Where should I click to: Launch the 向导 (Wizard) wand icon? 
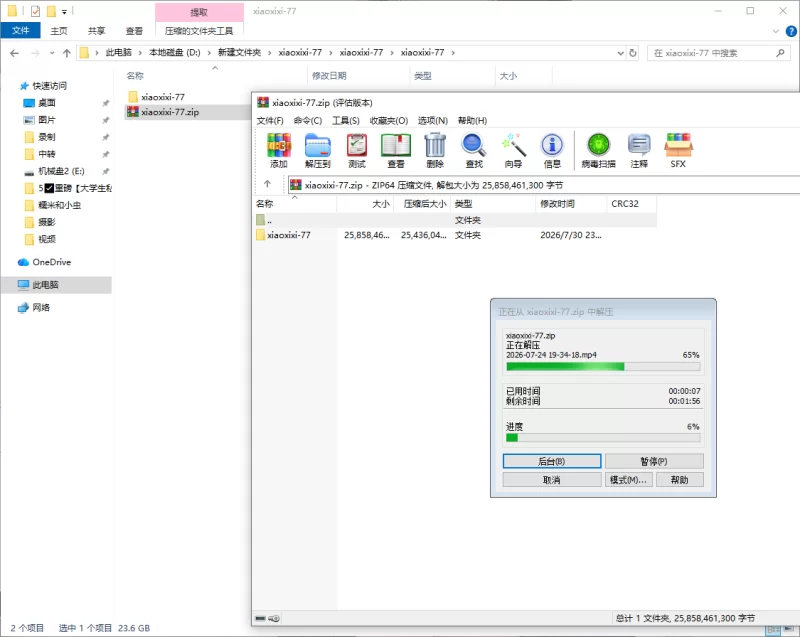click(x=513, y=150)
